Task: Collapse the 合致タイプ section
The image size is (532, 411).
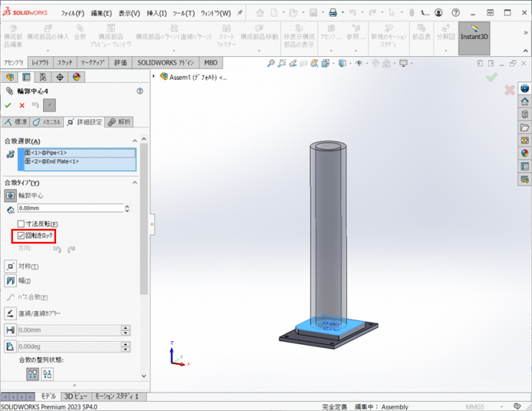Action: pos(135,183)
